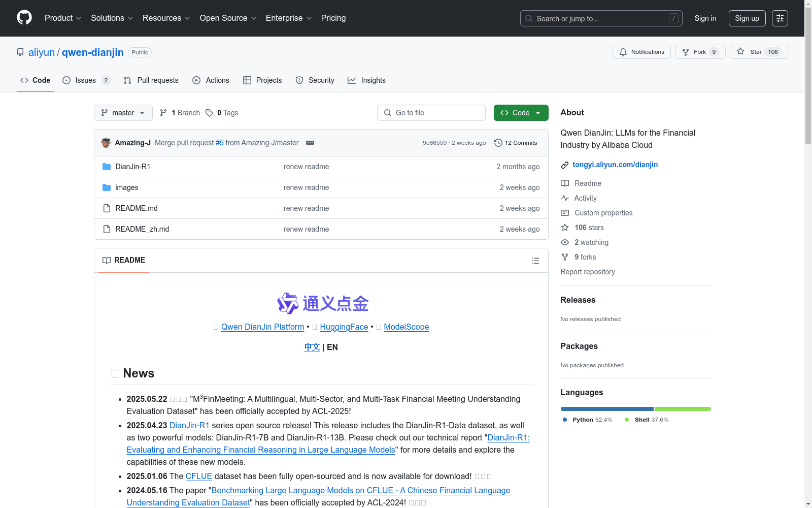Click the fork icon beside 9 forks

pyautogui.click(x=565, y=257)
